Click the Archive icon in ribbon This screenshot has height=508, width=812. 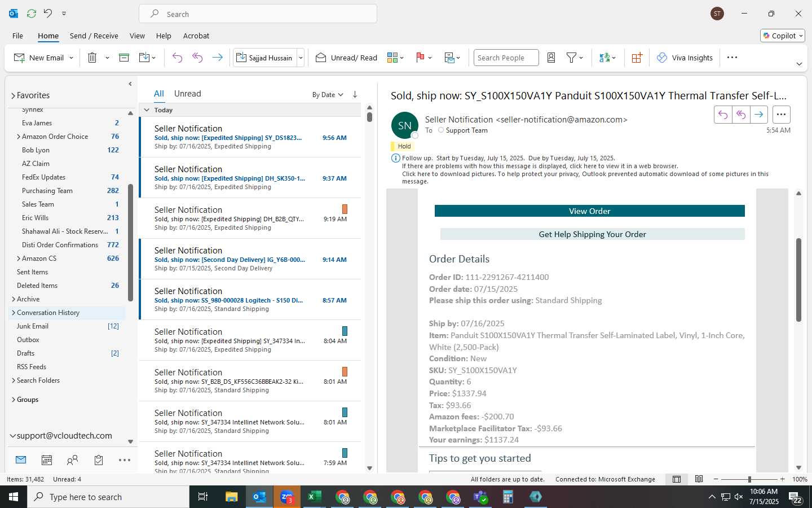tap(124, 58)
